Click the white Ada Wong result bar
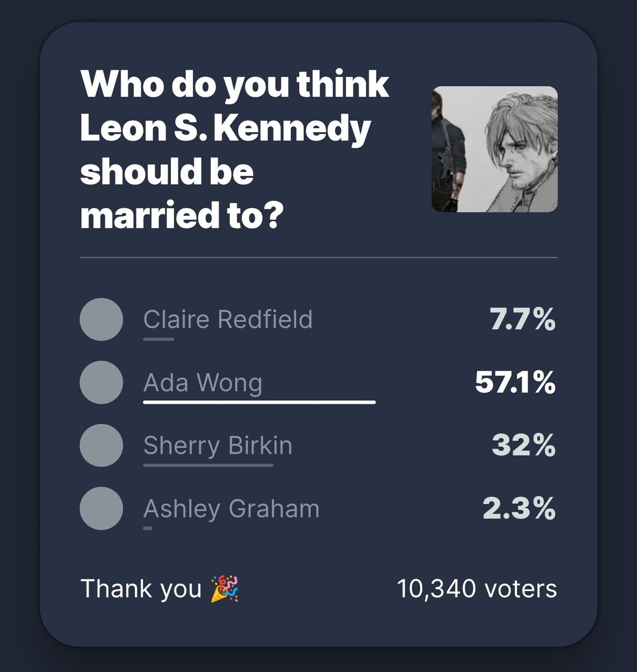637x672 pixels. (259, 402)
